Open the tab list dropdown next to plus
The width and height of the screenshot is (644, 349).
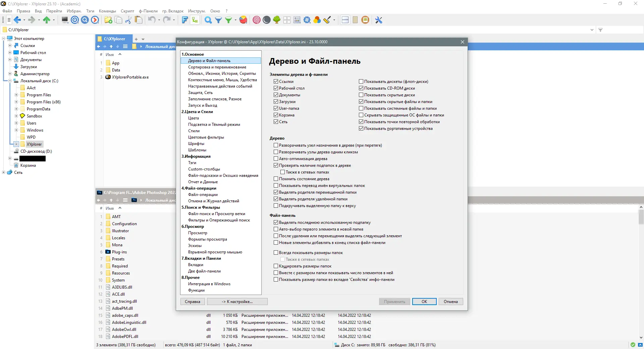click(x=143, y=39)
